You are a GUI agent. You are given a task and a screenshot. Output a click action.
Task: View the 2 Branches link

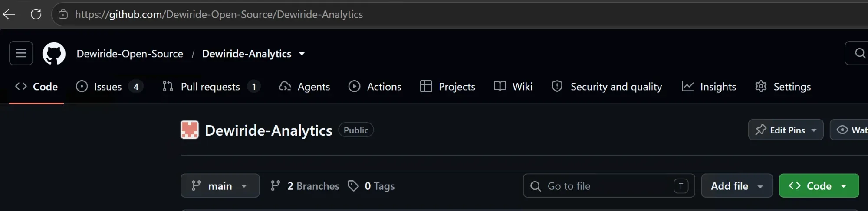point(305,186)
